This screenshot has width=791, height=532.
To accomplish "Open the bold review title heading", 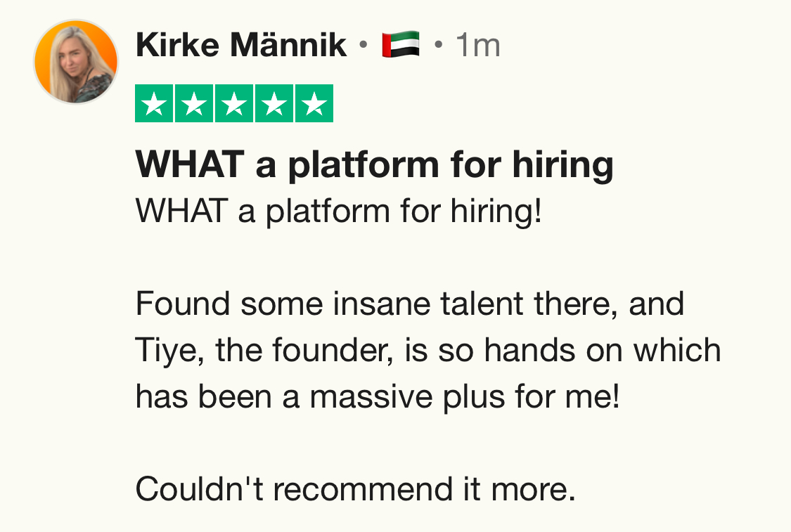I will (x=374, y=164).
